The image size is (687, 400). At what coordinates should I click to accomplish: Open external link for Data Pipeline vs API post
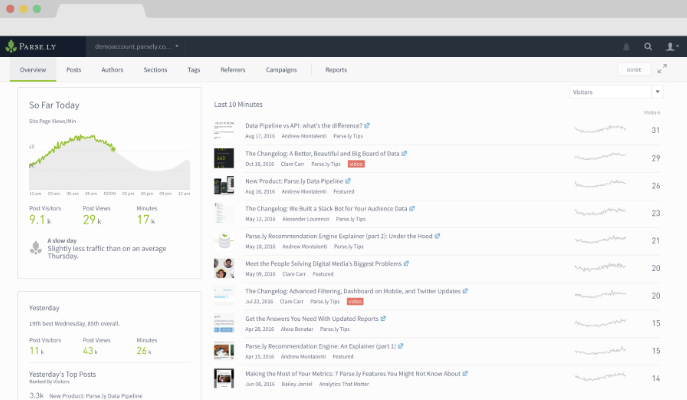[x=367, y=126]
